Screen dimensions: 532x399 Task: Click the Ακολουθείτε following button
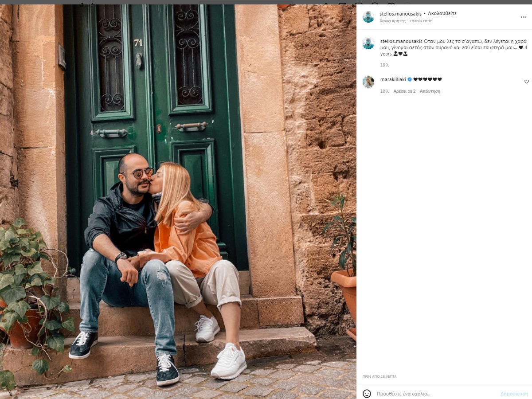(x=442, y=14)
